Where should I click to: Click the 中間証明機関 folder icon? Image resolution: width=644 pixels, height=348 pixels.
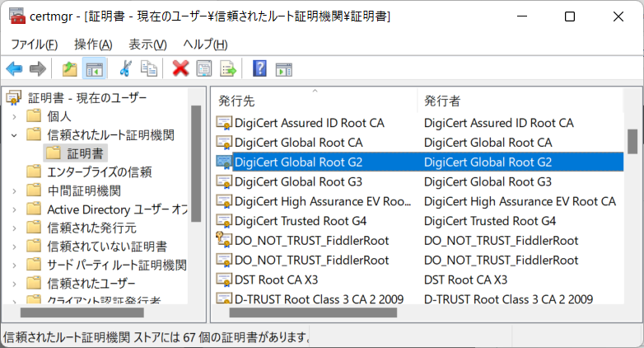click(x=34, y=190)
